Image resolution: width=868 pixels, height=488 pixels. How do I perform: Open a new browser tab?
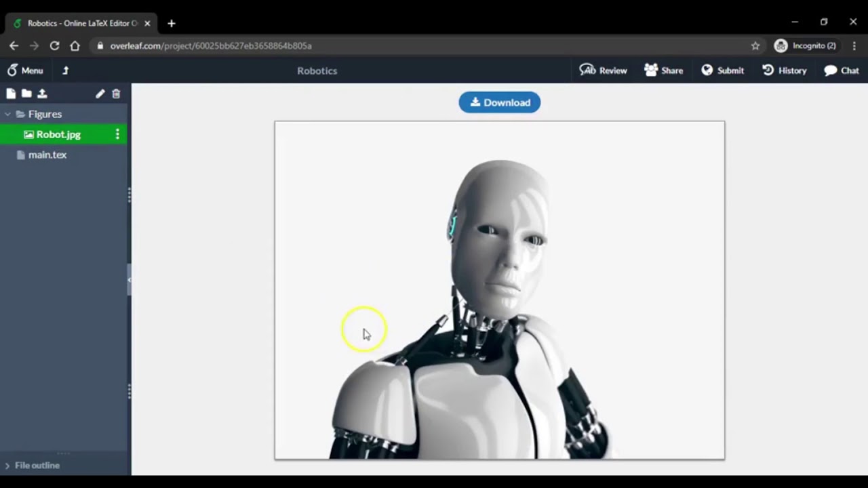pyautogui.click(x=172, y=23)
